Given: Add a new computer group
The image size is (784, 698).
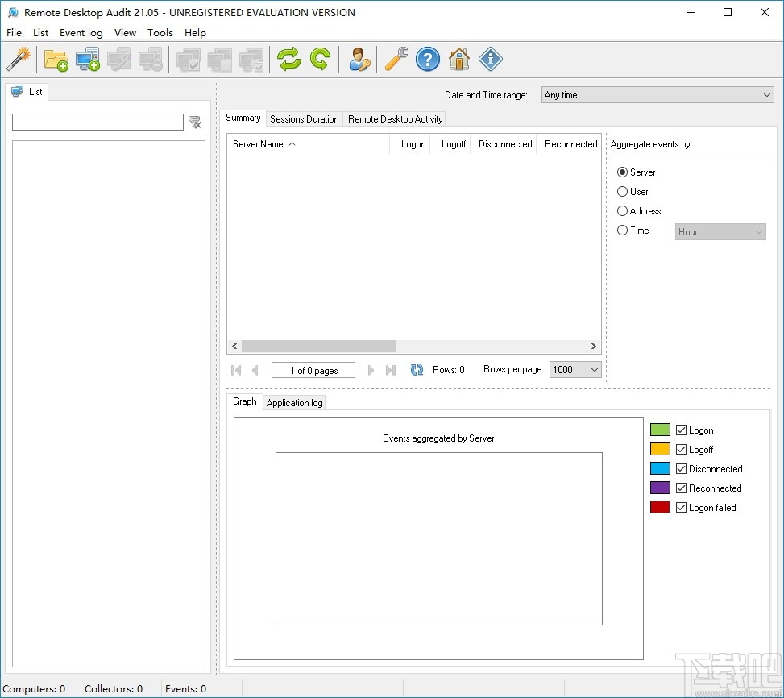Looking at the screenshot, I should (55, 59).
